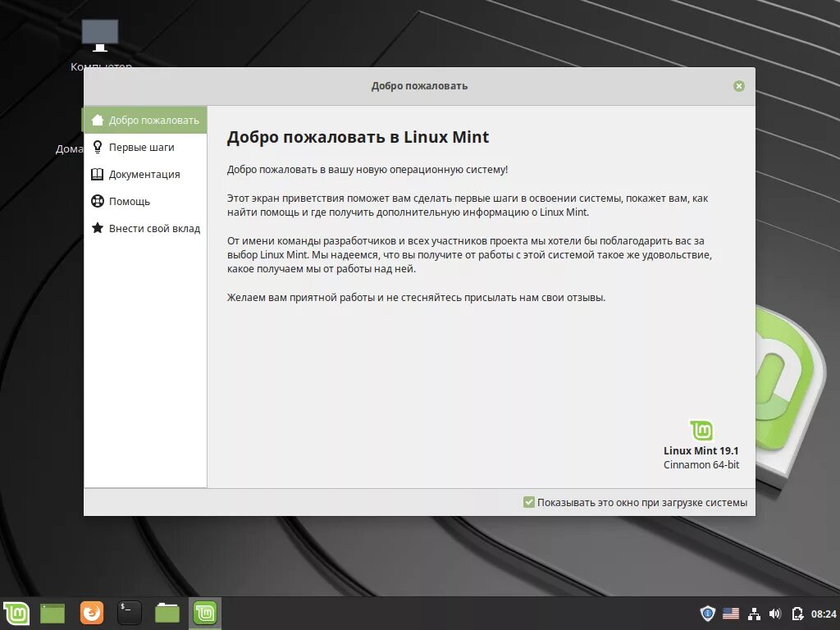Open the sound volume tray icon
840x630 pixels.
(775, 614)
